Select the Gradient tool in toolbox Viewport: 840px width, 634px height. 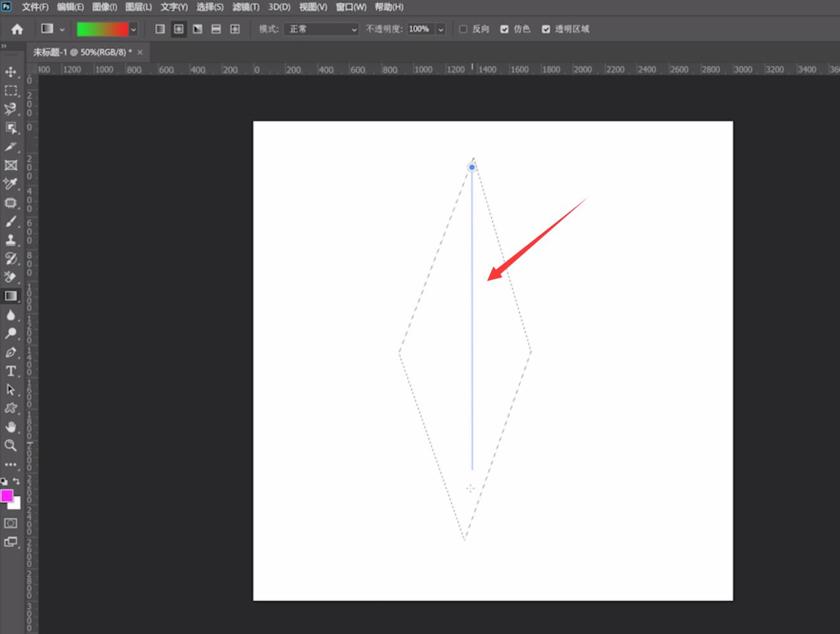coord(11,296)
